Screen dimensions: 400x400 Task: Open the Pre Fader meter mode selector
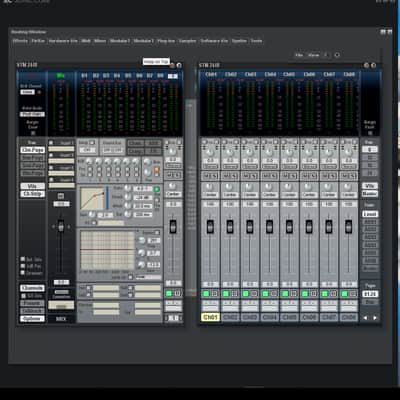[32, 114]
